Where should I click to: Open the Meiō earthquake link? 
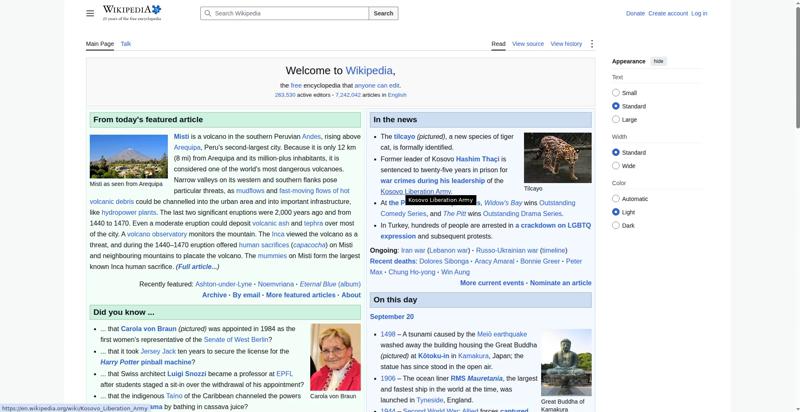click(502, 334)
